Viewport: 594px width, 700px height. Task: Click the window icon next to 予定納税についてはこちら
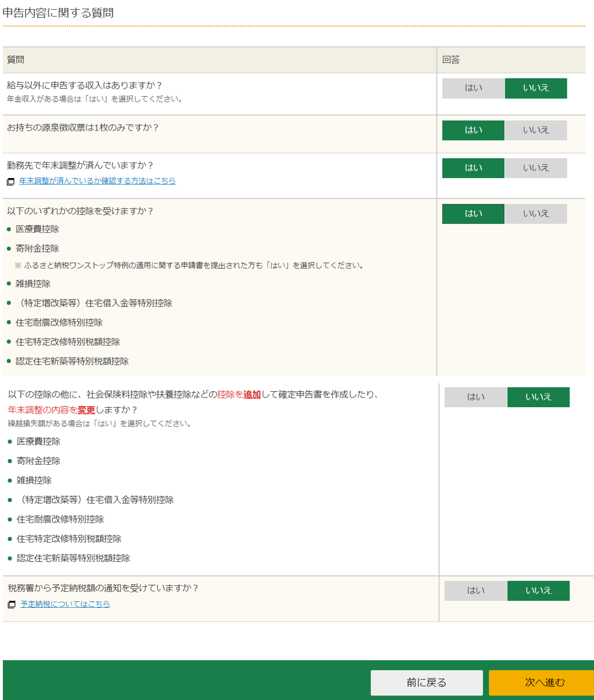[12, 604]
